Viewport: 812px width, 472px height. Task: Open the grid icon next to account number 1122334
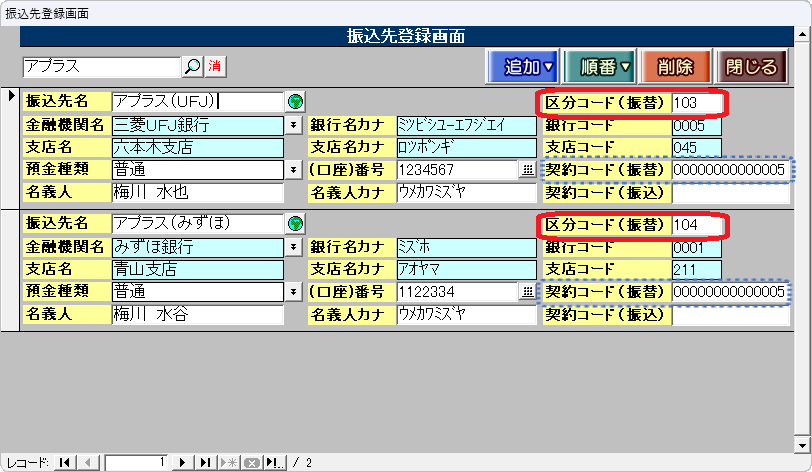tap(528, 292)
